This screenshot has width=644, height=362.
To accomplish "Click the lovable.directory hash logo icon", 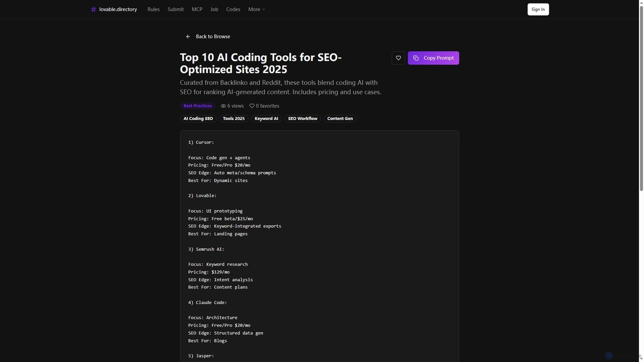I will tap(94, 10).
